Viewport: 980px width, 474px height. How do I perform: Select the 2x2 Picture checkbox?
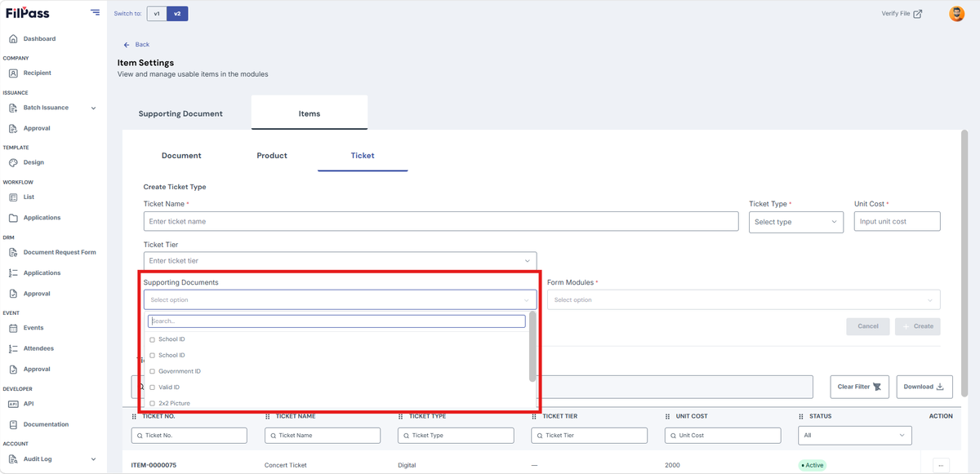pos(153,403)
